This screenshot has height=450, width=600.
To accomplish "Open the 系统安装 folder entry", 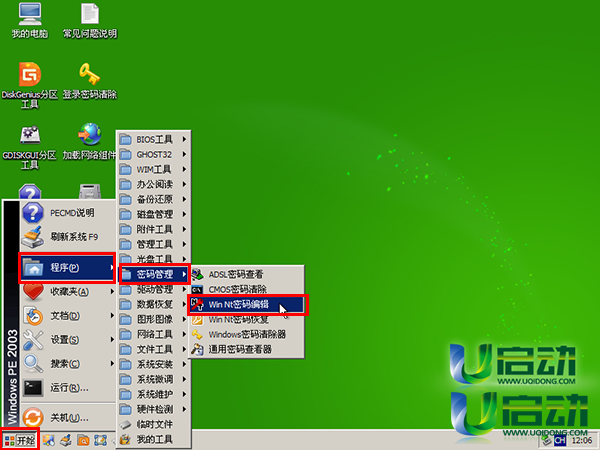I will click(153, 364).
